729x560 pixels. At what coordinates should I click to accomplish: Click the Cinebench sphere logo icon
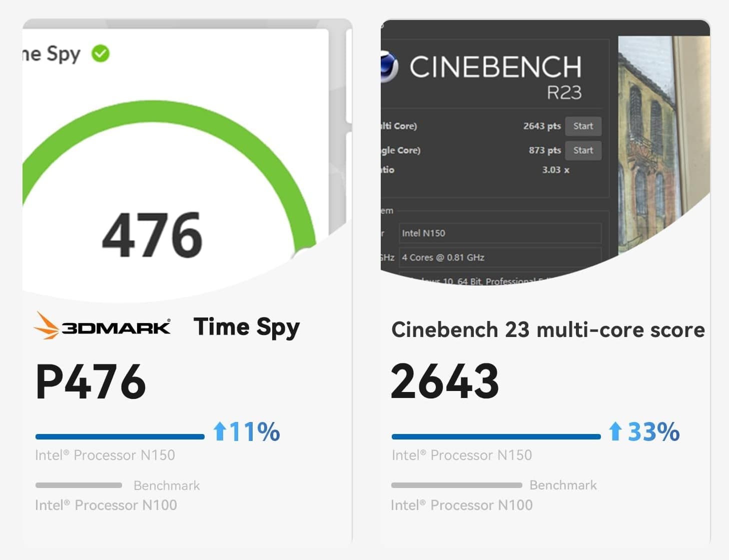click(x=389, y=66)
